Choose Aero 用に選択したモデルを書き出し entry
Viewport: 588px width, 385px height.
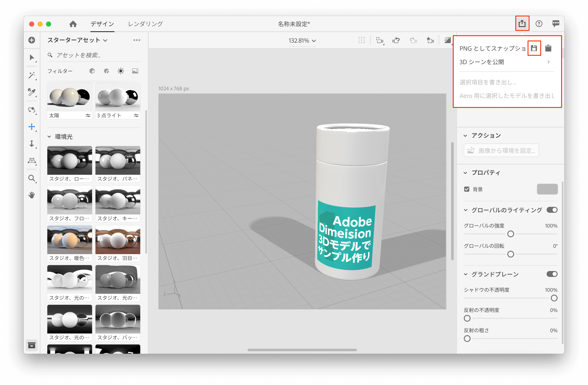click(x=506, y=96)
